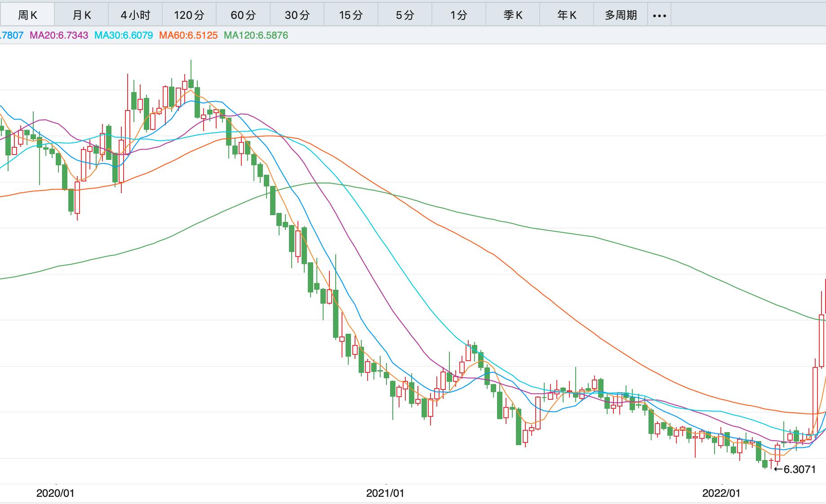
Task: Open the 4小时 timeframe tab
Action: point(135,15)
